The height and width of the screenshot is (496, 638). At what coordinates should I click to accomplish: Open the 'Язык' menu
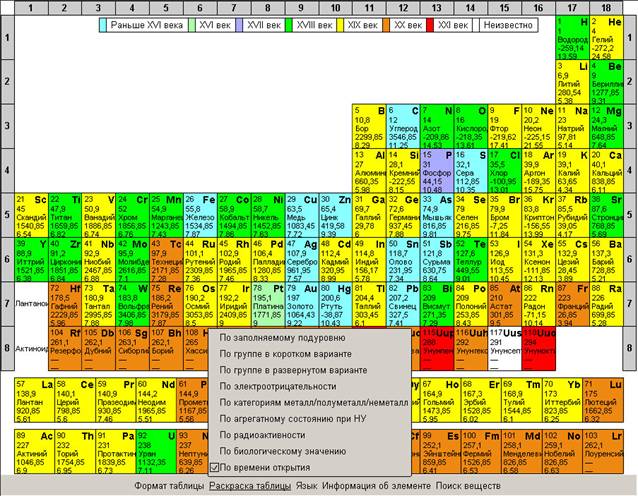tap(306, 486)
